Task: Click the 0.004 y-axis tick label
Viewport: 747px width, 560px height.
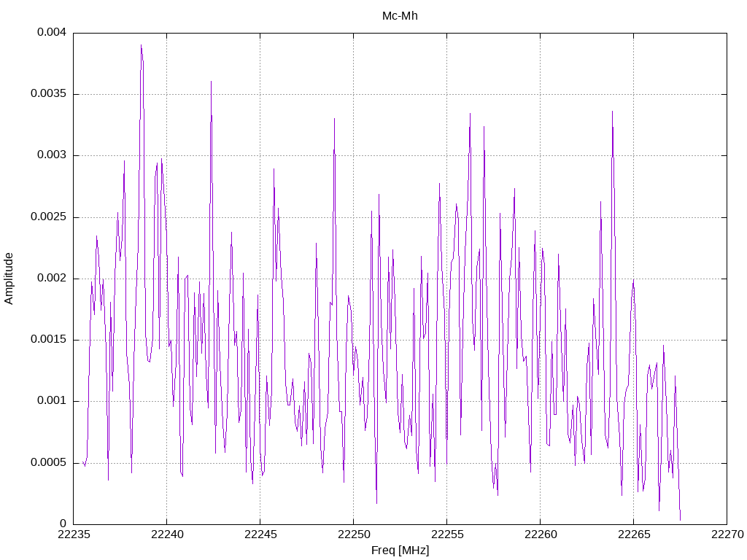Action: [x=52, y=32]
